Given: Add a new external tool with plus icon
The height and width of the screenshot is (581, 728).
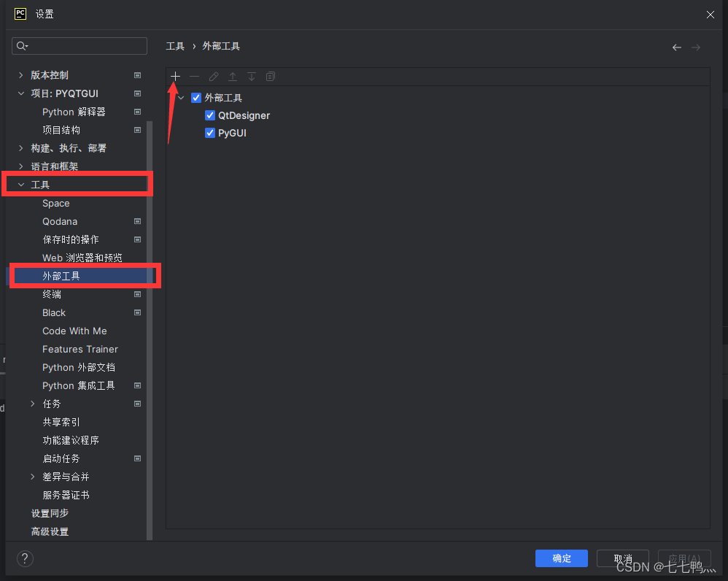Looking at the screenshot, I should click(x=175, y=76).
